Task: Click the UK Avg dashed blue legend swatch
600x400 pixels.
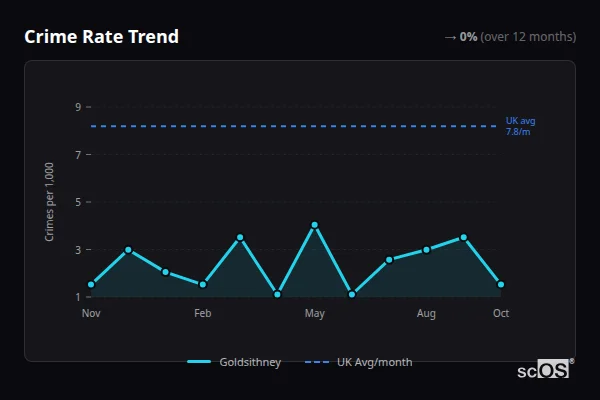Action: [316, 362]
